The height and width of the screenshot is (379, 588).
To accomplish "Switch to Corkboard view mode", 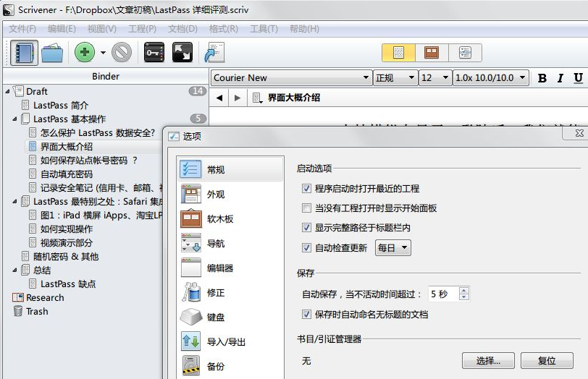I will (432, 52).
